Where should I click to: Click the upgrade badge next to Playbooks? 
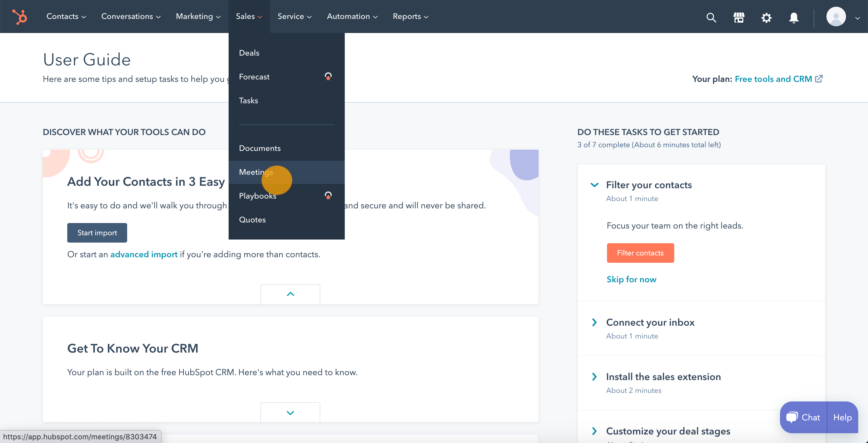click(x=328, y=196)
